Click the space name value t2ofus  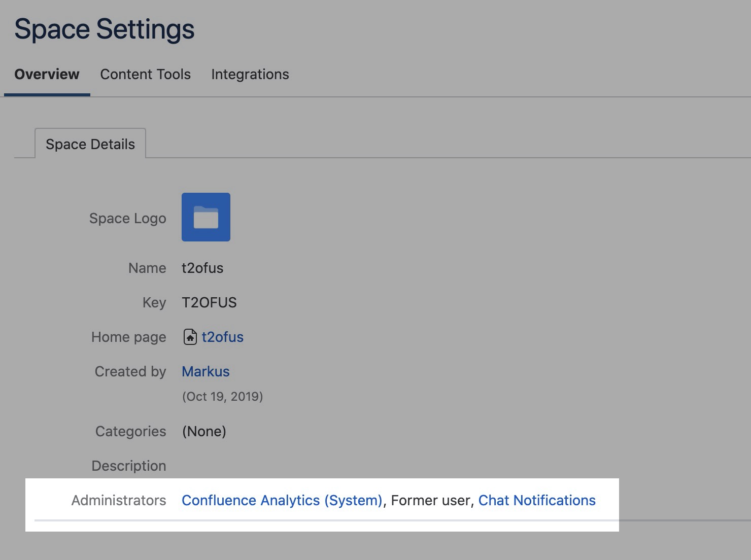click(202, 268)
